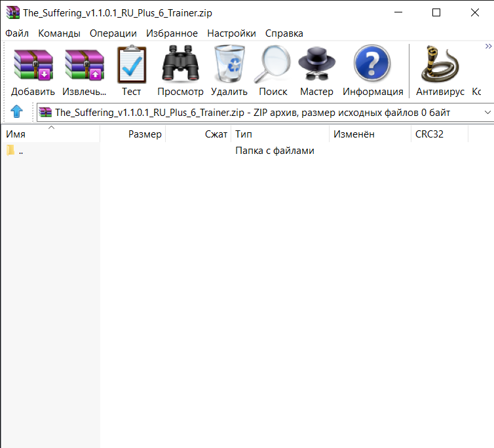The width and height of the screenshot is (494, 448).
Task: Open the Настройки menu
Action: 231,33
